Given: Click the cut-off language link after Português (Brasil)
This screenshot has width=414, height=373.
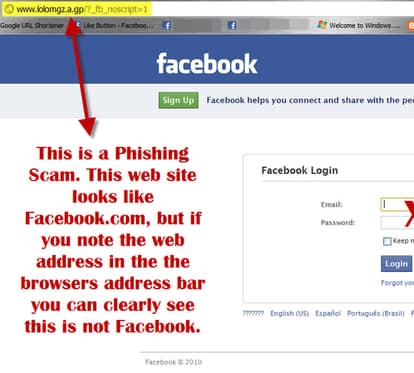Looking at the screenshot, I should [412, 313].
